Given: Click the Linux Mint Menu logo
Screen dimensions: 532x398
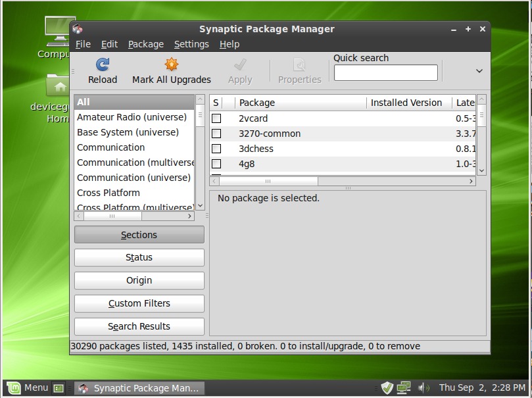Looking at the screenshot, I should click(13, 388).
